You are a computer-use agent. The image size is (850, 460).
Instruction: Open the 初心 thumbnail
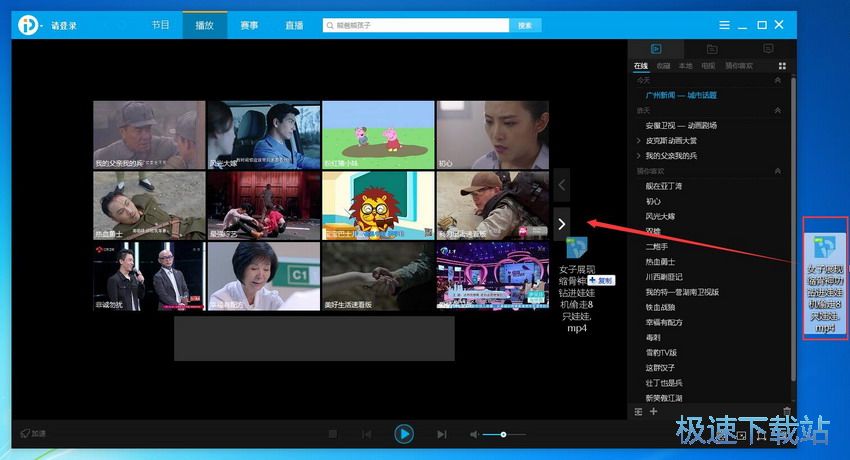click(x=493, y=135)
